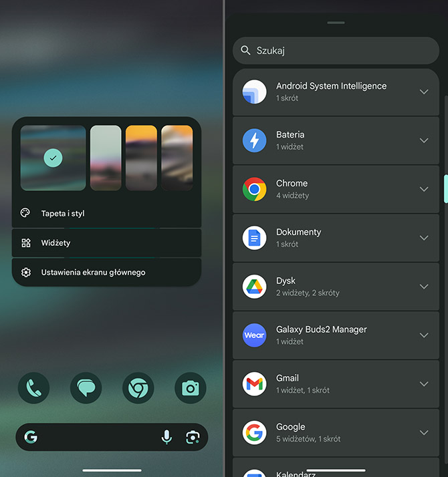
Task: Tap the gear icon for home settings
Action: [26, 273]
